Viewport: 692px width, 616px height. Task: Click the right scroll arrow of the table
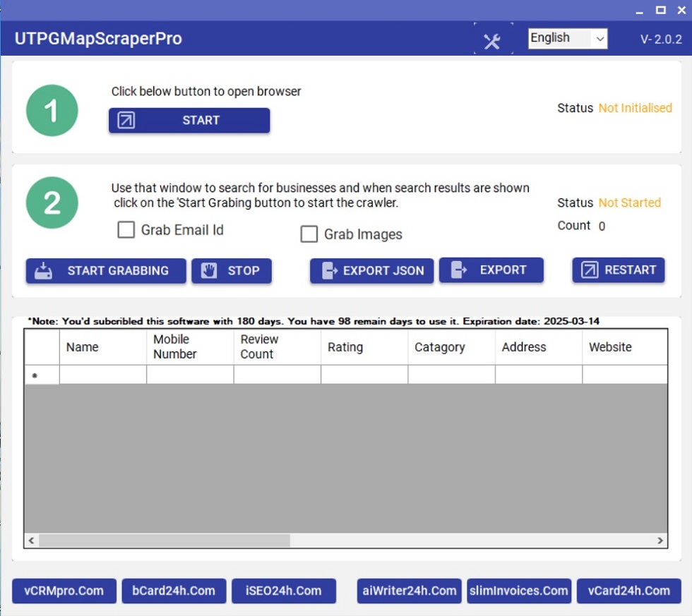(x=660, y=540)
